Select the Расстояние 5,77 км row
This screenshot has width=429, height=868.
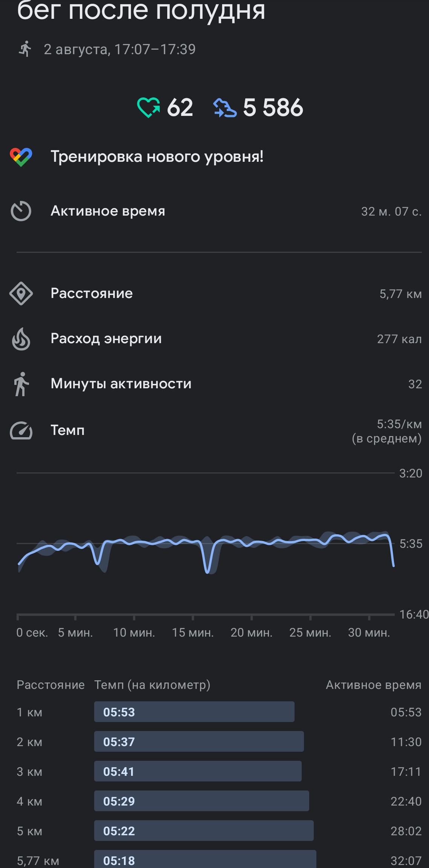pyautogui.click(x=215, y=293)
